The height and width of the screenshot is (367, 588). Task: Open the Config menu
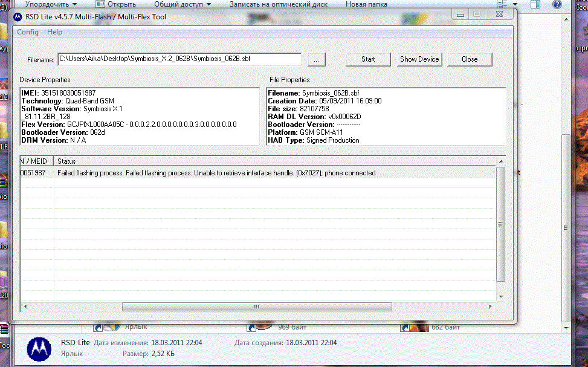click(x=28, y=32)
